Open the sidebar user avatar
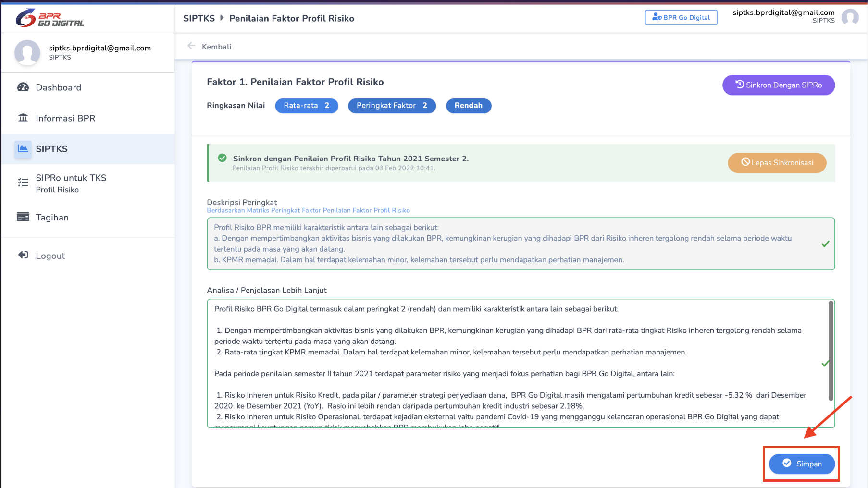This screenshot has width=868, height=488. (27, 52)
